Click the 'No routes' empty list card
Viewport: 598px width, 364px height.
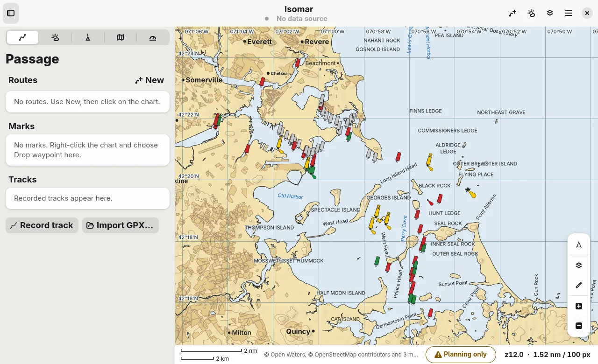(87, 102)
